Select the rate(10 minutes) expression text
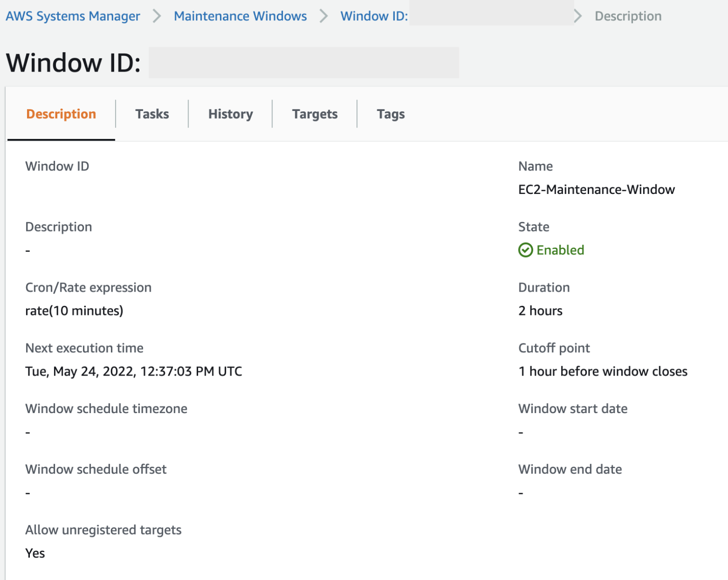 (74, 311)
